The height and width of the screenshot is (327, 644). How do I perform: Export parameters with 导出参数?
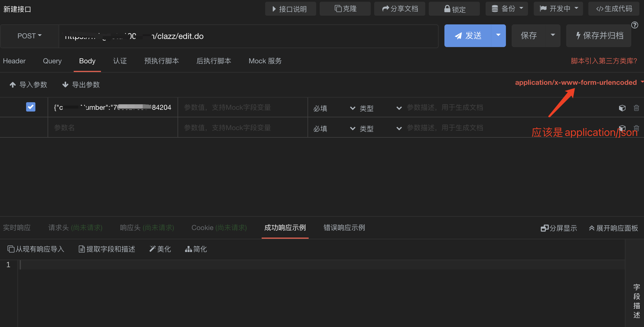(81, 85)
